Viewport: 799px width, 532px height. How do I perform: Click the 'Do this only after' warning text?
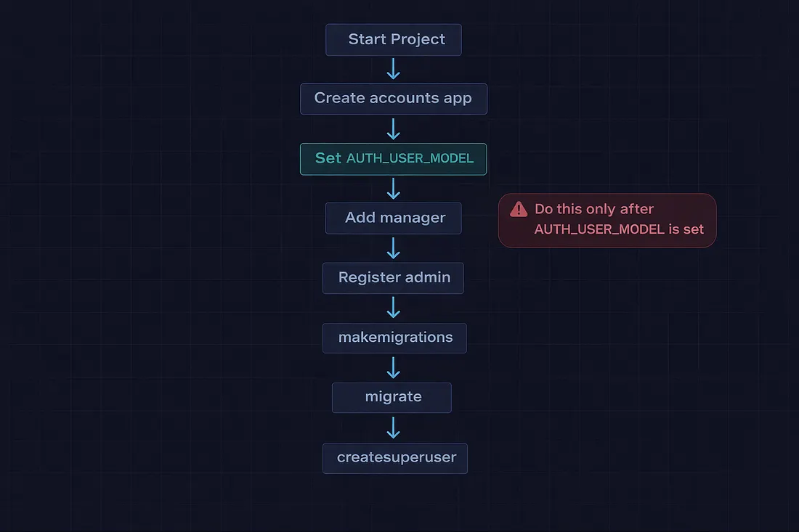[594, 209]
